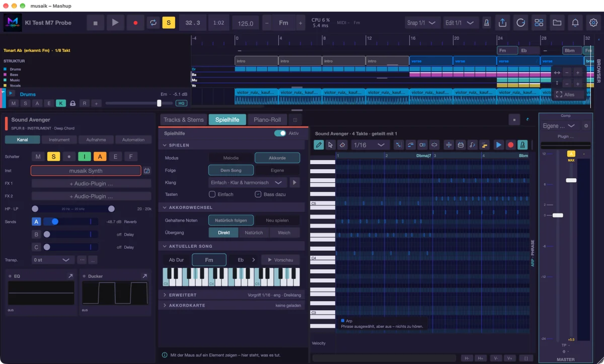Viewport: 604px width, 364px height.
Task: Click the FX 1 Audio-Plugin slot
Action: tap(91, 183)
